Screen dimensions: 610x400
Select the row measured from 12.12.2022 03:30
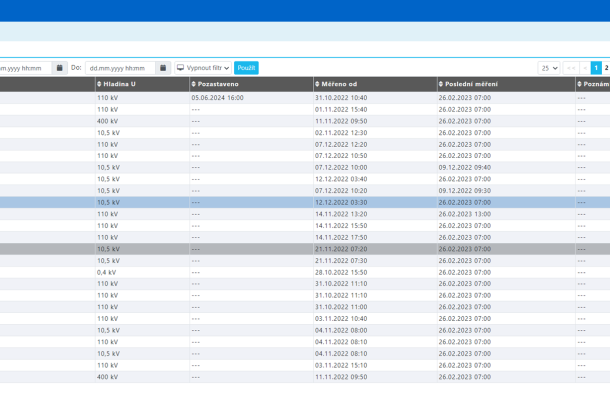click(341, 202)
